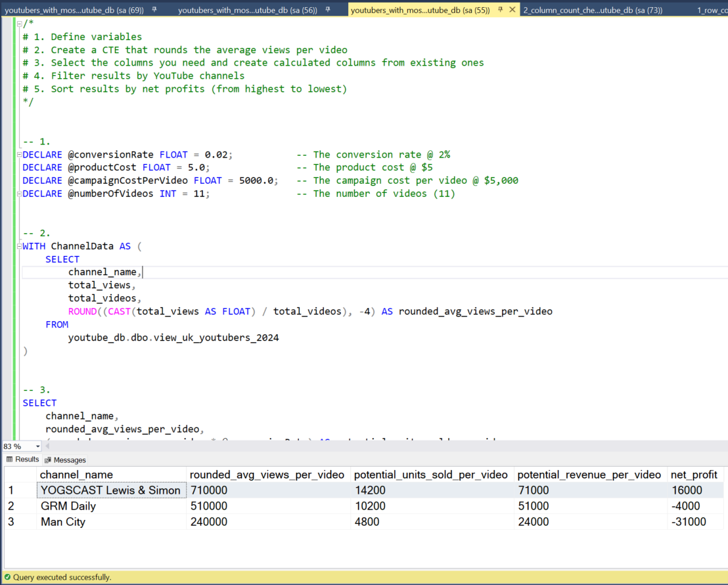Pin the active sa (55) query tab

(x=500, y=10)
